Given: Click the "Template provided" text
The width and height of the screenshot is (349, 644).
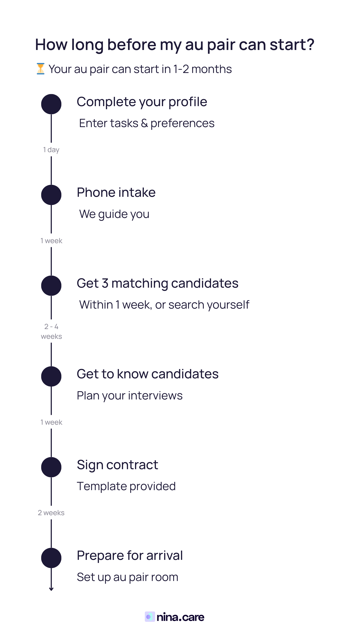Looking at the screenshot, I should pyautogui.click(x=126, y=486).
